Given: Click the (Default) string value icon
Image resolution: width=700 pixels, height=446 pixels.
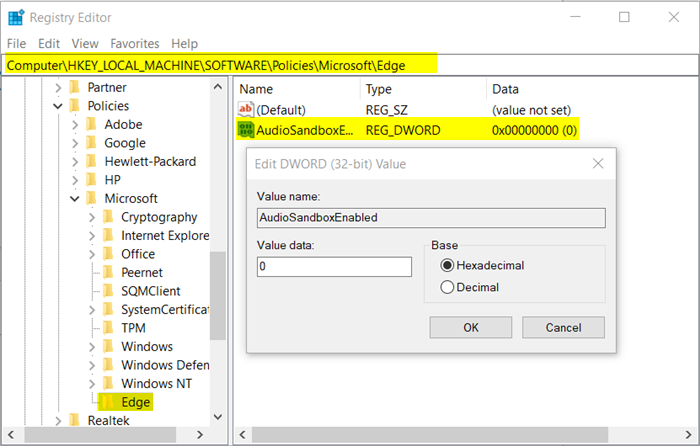Looking at the screenshot, I should (x=246, y=109).
